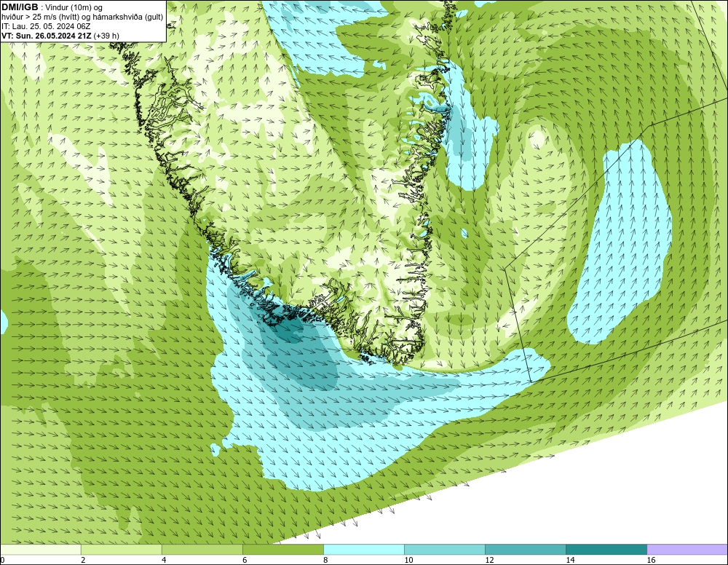Click the 10–12 m/s turquoise legend swatch
728x565 pixels.
(x=445, y=549)
